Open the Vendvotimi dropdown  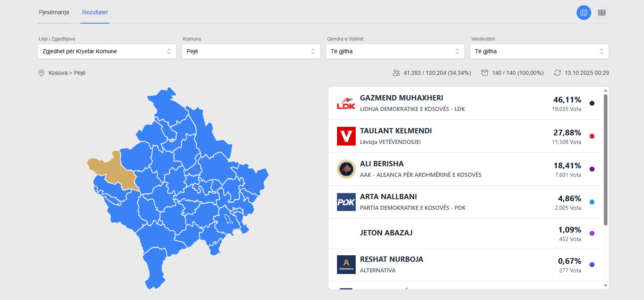tap(539, 51)
